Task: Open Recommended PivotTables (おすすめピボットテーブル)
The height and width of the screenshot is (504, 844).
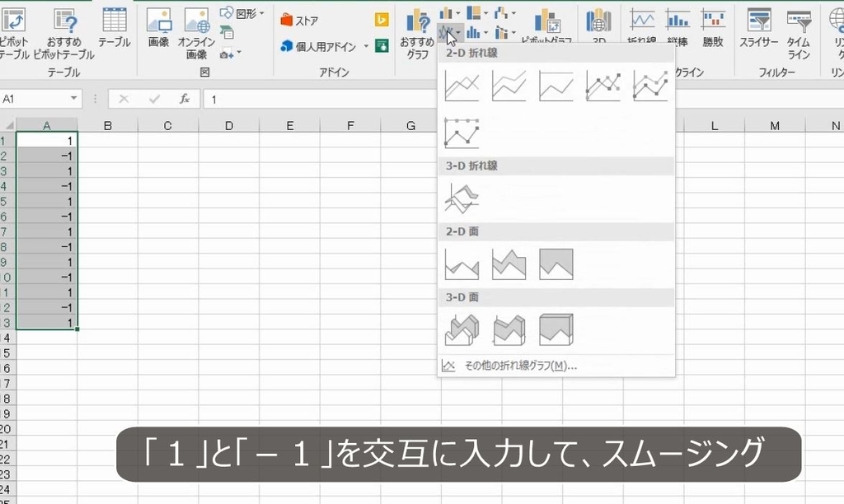Action: click(x=64, y=33)
